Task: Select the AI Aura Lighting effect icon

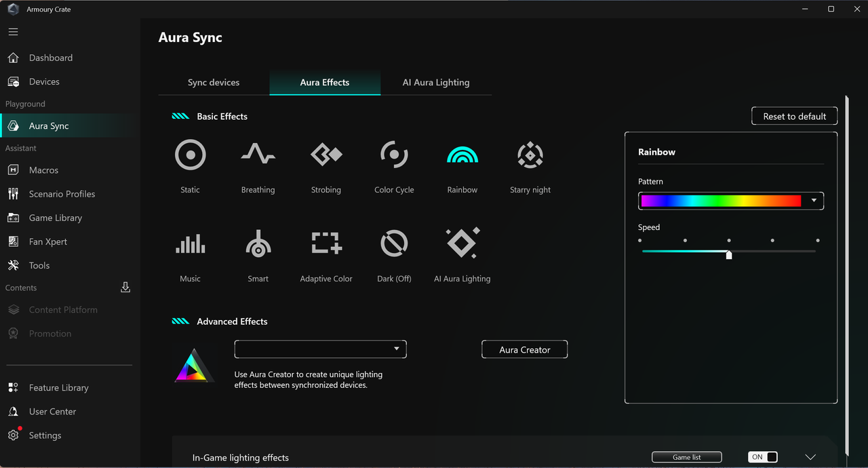Action: (x=462, y=243)
